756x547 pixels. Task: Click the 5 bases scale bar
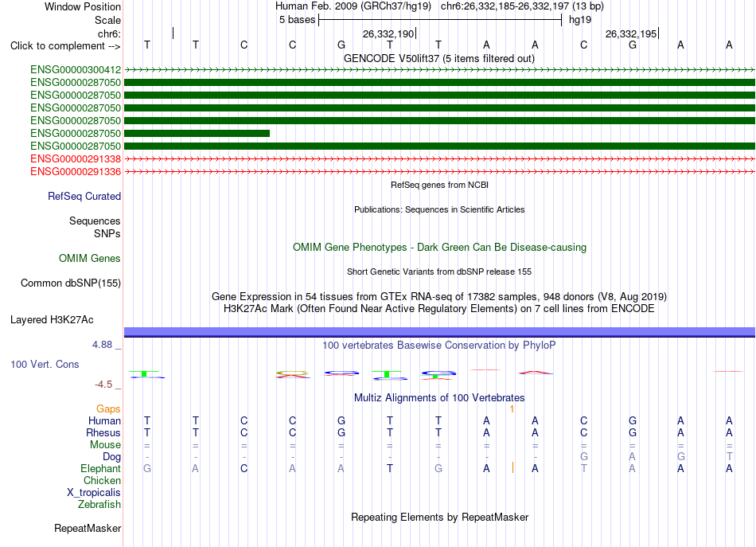(x=440, y=20)
